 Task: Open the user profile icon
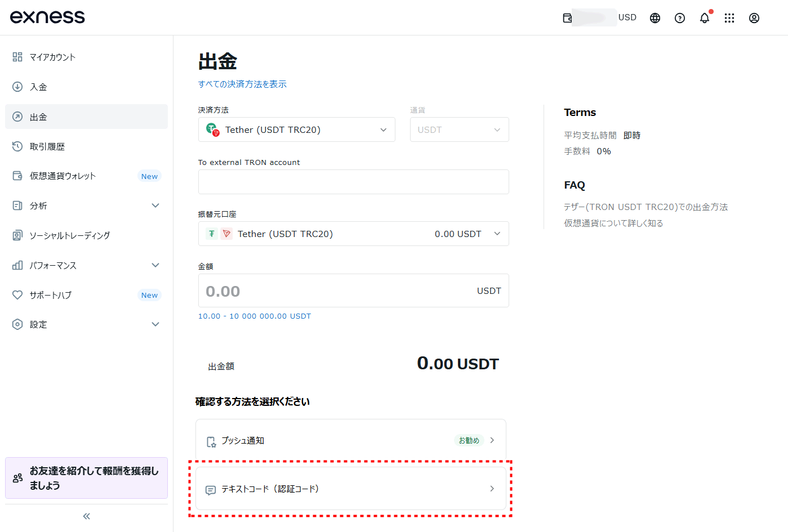point(754,18)
